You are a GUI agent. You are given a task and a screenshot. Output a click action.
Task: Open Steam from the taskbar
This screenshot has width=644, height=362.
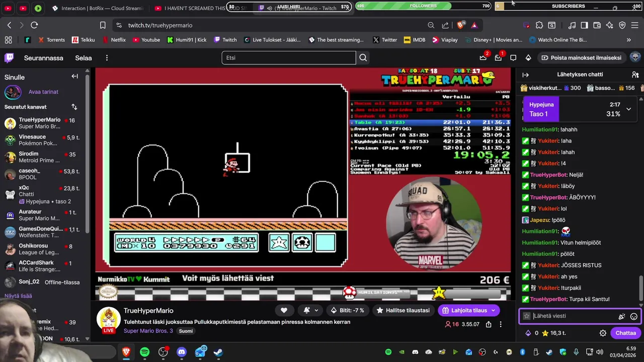point(218,352)
